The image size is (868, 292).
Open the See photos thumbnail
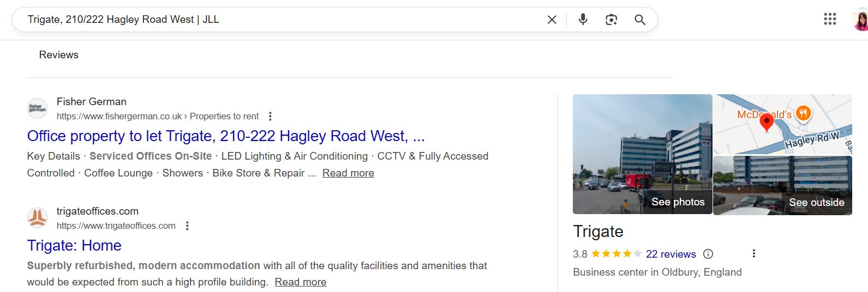tap(642, 154)
